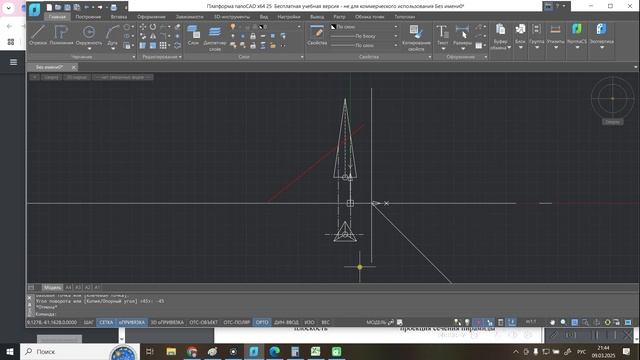Open the Слои layers panel button
The image size is (640, 360).
tap(193, 35)
